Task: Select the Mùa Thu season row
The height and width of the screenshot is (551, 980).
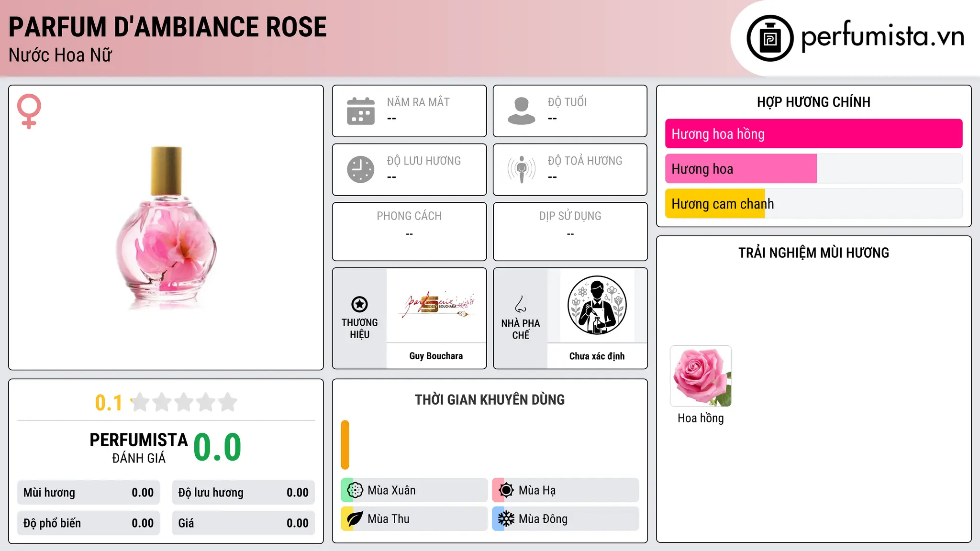Action: 414,519
